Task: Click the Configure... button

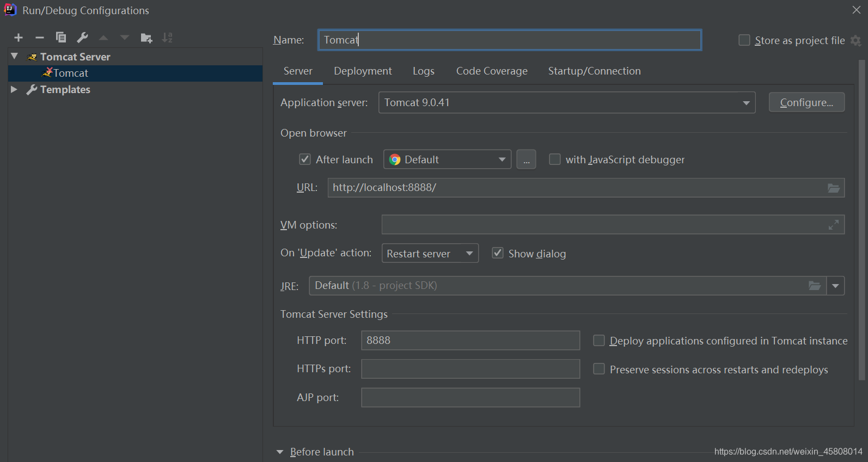Action: point(806,102)
